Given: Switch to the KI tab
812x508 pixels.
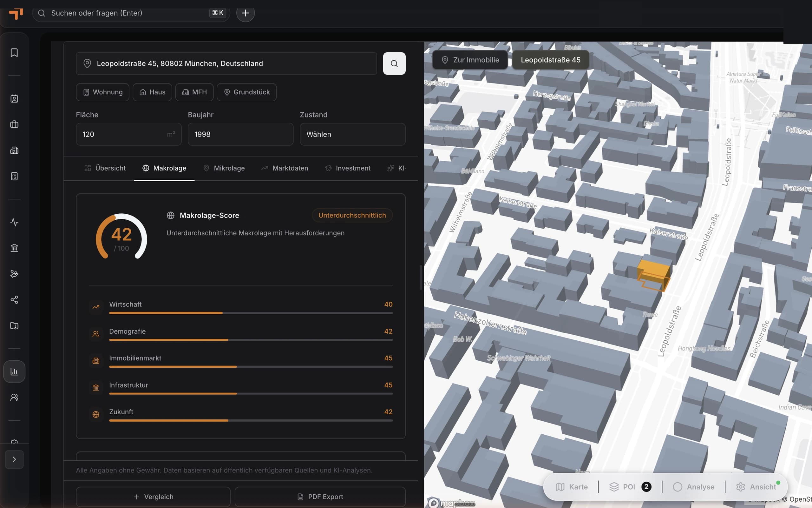Looking at the screenshot, I should pyautogui.click(x=396, y=168).
